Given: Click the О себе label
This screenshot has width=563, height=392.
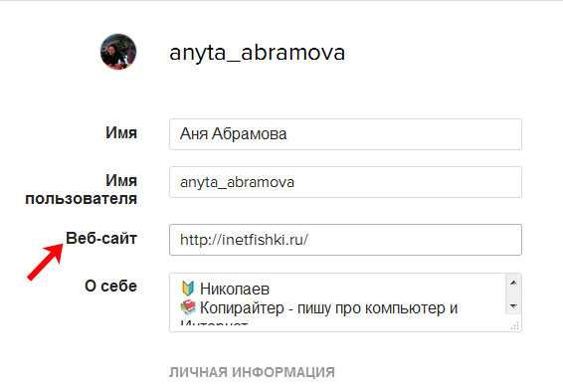Looking at the screenshot, I should 111,287.
